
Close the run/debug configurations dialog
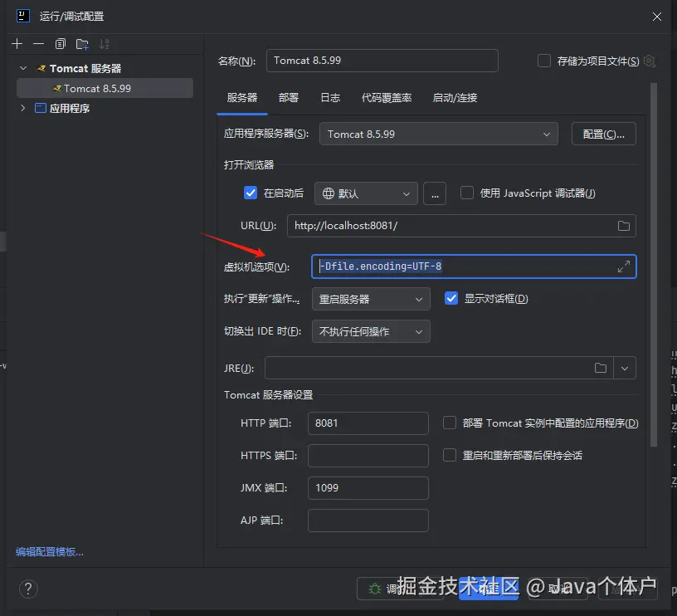click(x=657, y=17)
